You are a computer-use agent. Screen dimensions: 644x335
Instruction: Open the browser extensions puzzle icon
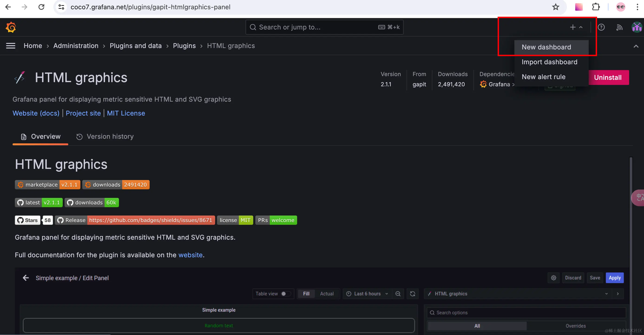click(596, 7)
